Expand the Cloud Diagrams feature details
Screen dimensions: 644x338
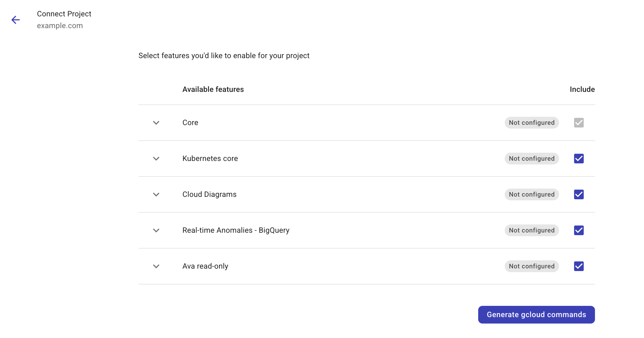click(x=156, y=194)
